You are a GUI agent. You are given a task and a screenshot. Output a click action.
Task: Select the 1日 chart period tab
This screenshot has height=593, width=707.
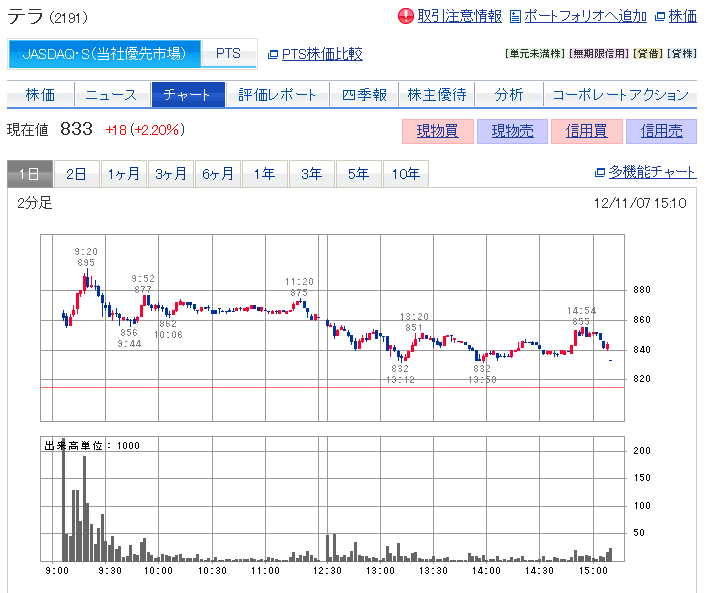(30, 174)
